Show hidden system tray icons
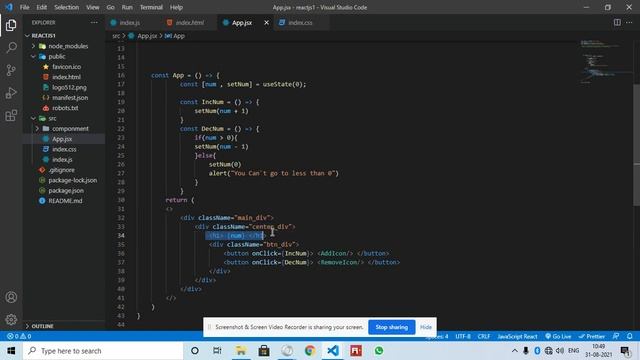The image size is (640, 360). 514,351
